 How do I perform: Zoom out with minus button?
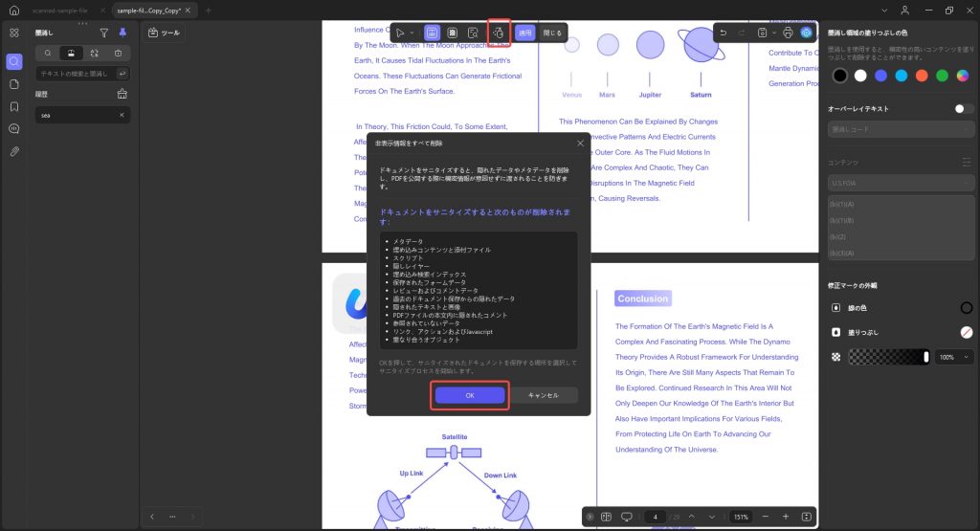point(765,517)
